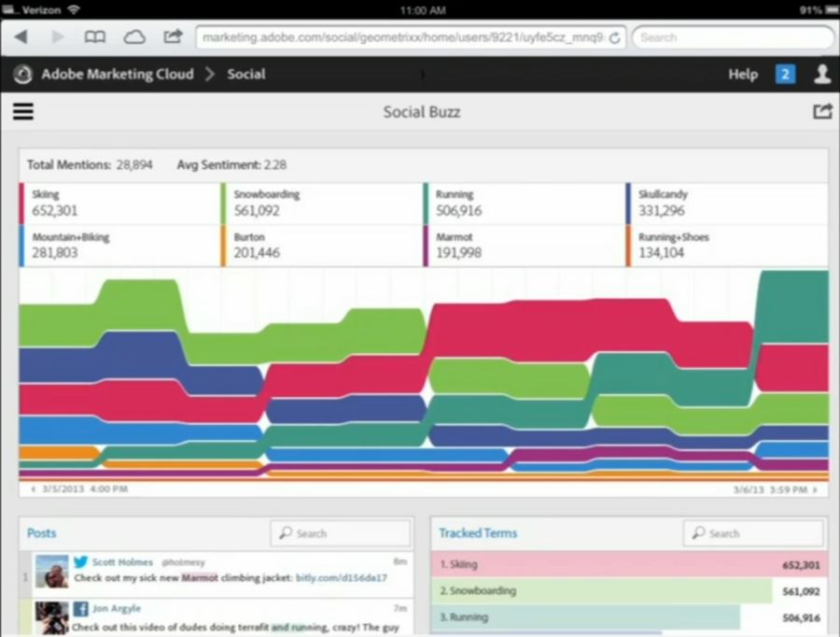
Task: Select the 2. Snowboarding tracked term row
Action: (629, 591)
